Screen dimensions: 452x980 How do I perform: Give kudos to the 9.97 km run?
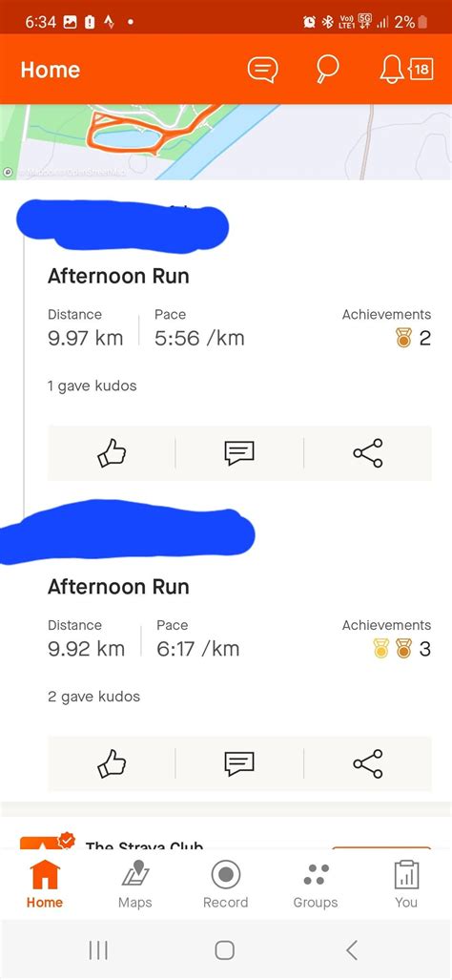112,453
